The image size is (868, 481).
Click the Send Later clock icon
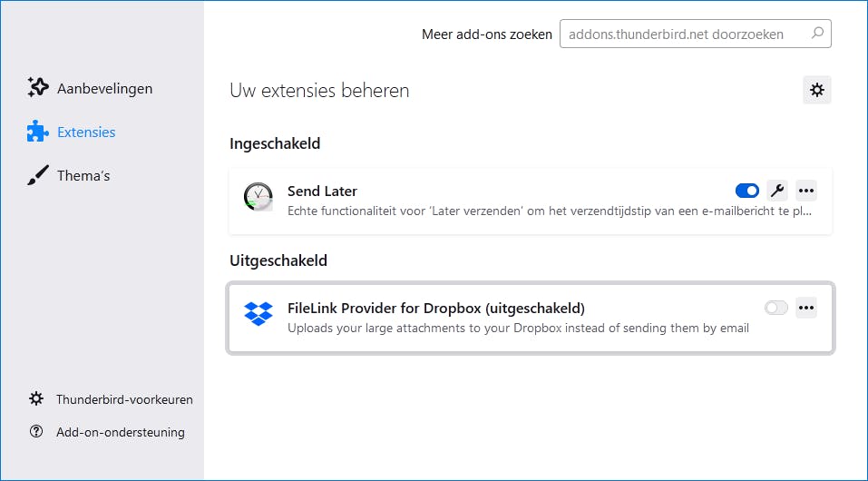pos(258,197)
